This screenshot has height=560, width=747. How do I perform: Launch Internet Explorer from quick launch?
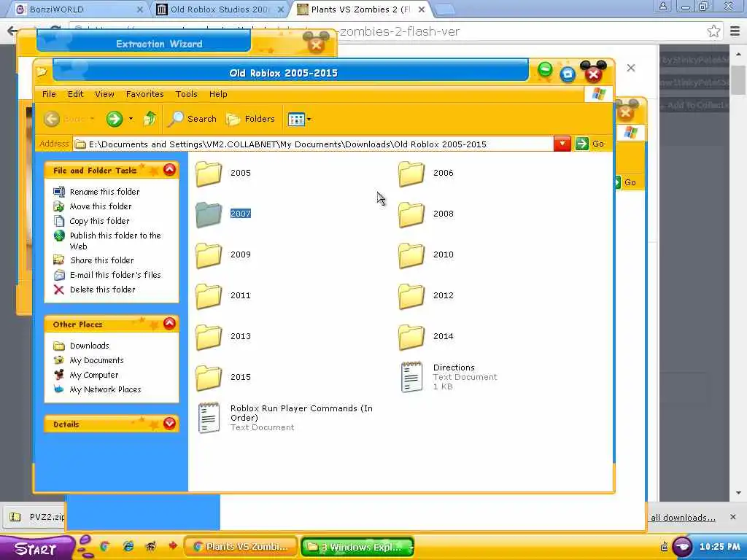pos(128,547)
